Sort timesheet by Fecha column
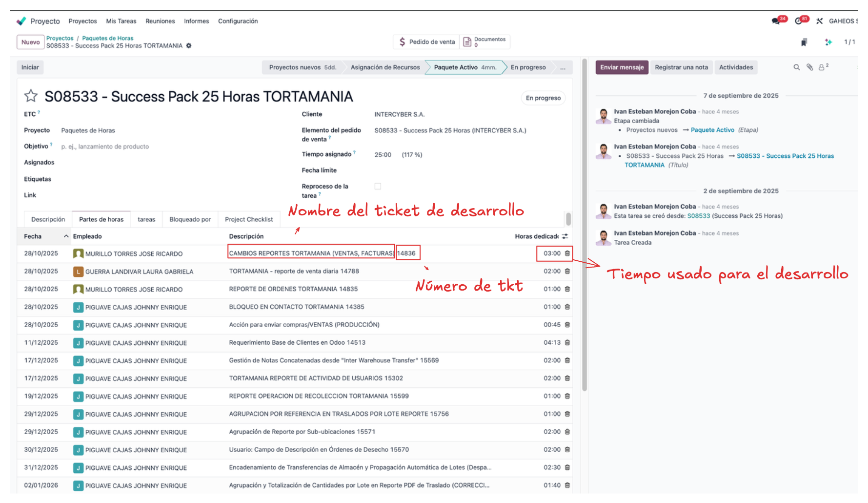 [x=33, y=236]
